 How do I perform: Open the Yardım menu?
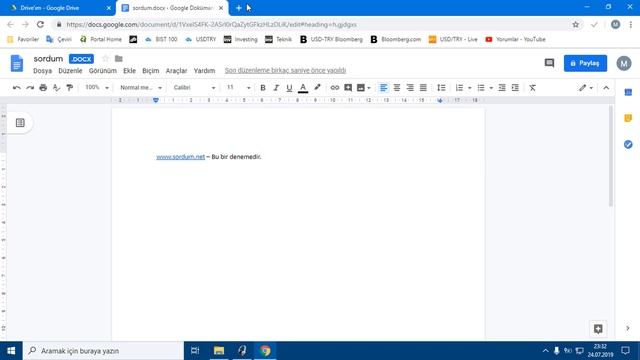click(x=204, y=71)
